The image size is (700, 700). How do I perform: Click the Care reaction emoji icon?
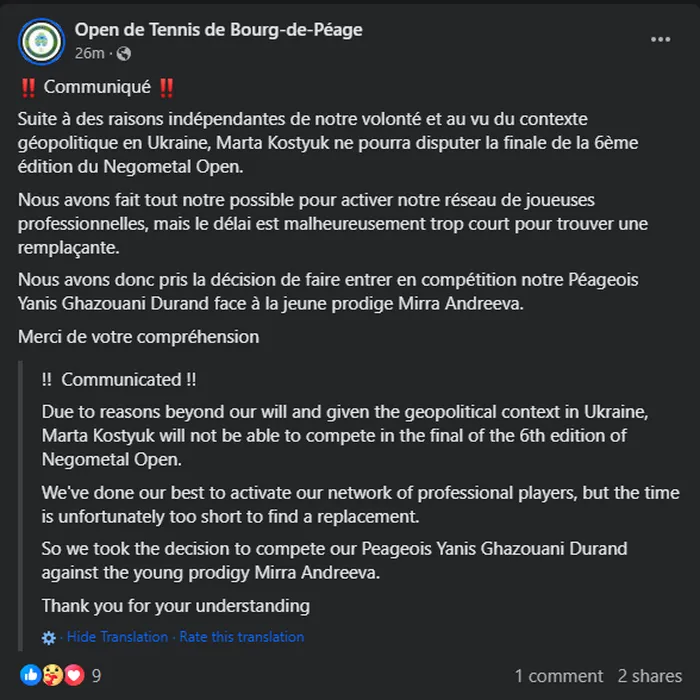(x=51, y=675)
